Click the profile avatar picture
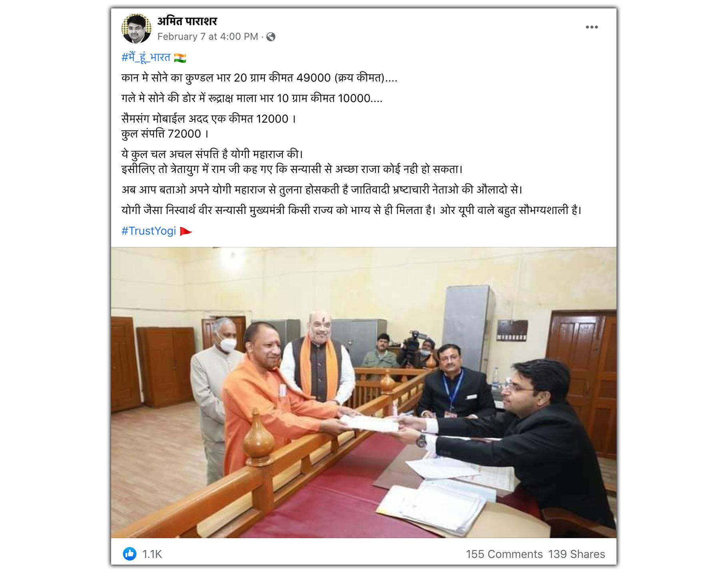Viewport: 728px width, 579px height. tap(136, 28)
